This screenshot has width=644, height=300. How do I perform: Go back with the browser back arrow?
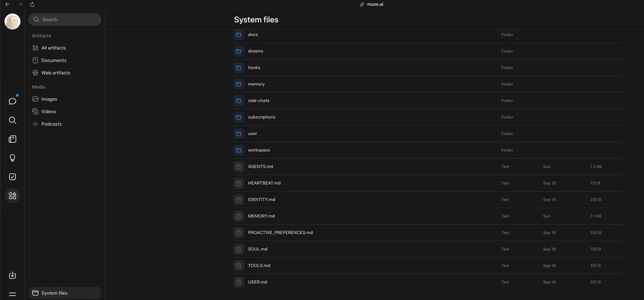[x=8, y=4]
